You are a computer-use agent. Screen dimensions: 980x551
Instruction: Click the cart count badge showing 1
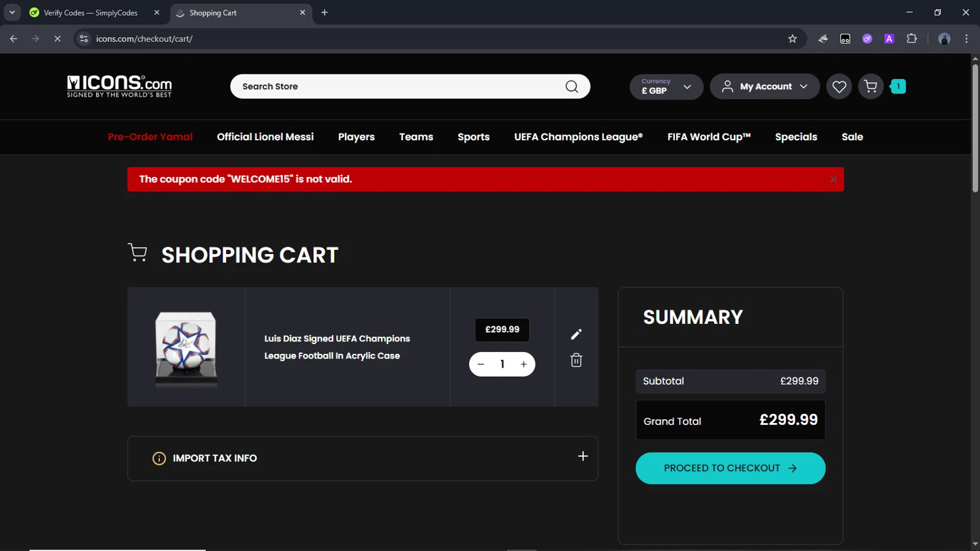click(x=898, y=86)
